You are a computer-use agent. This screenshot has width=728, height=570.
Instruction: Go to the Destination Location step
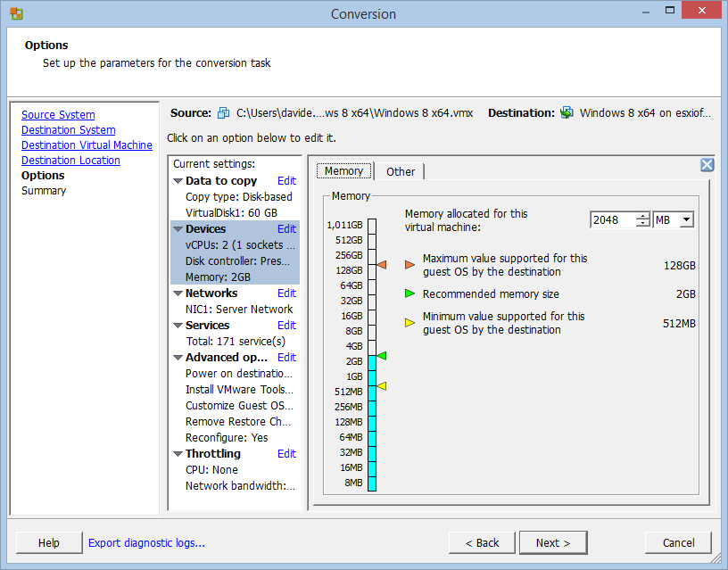70,161
